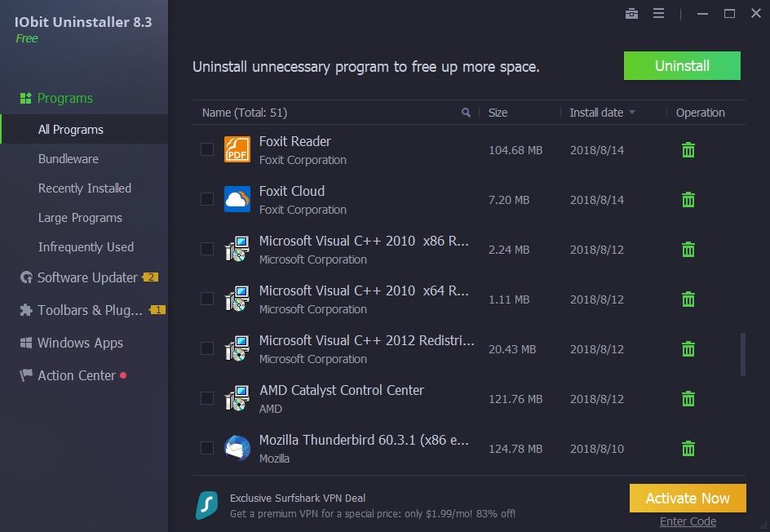The width and height of the screenshot is (770, 532).
Task: Click the Action Center flag icon
Action: click(x=26, y=375)
